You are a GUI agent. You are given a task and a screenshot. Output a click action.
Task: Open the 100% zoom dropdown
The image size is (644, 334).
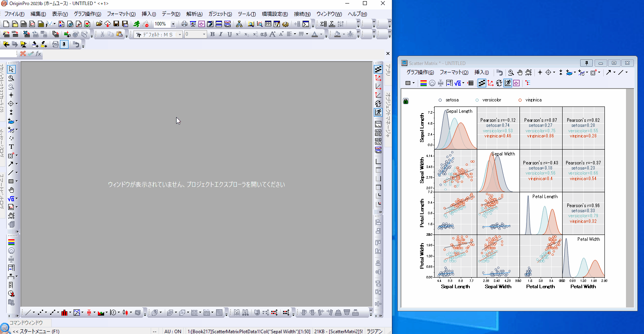point(173,24)
